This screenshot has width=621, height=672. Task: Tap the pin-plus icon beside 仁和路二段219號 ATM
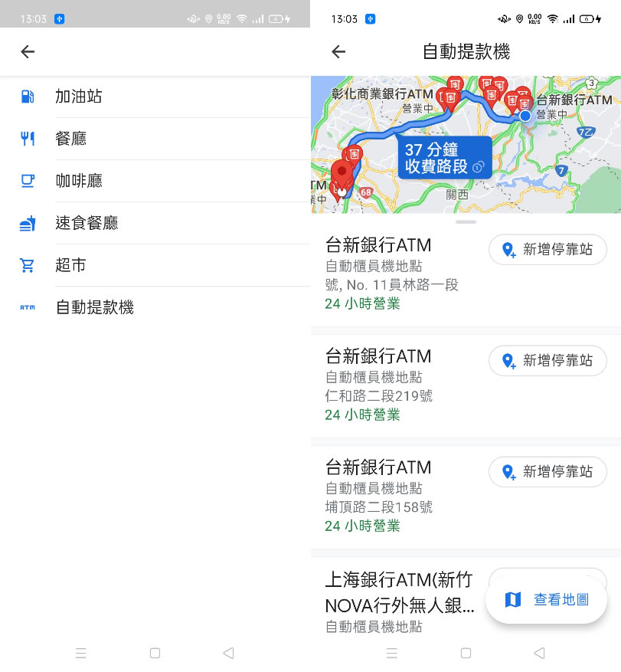(508, 361)
